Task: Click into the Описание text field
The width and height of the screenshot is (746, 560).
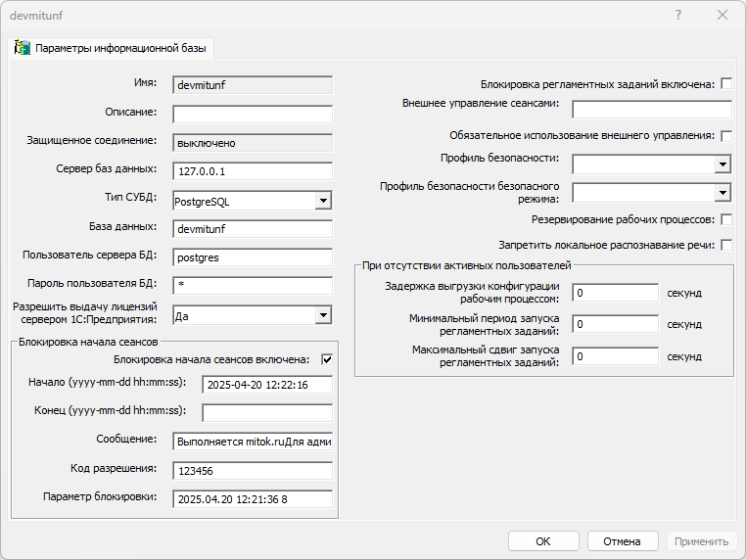Action: pyautogui.click(x=253, y=114)
